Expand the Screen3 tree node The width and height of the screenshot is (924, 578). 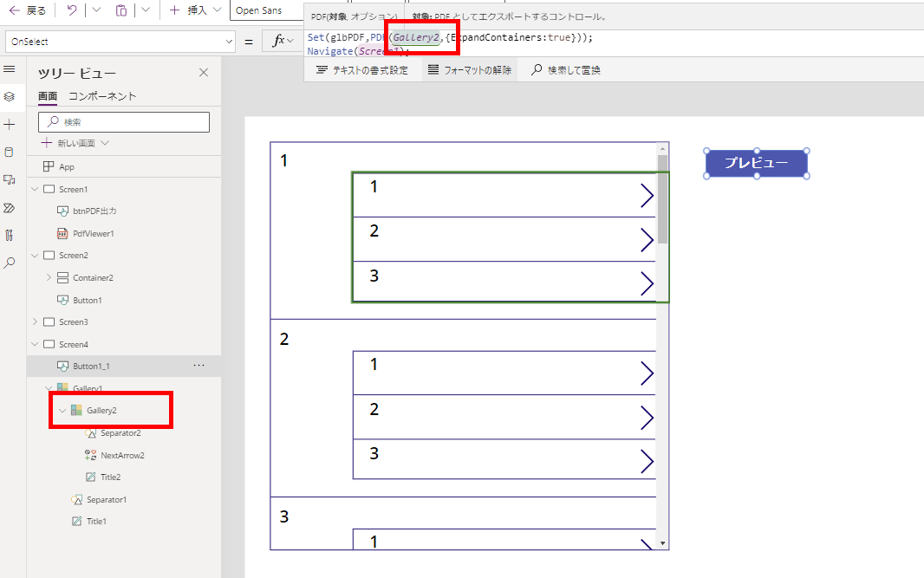(35, 321)
